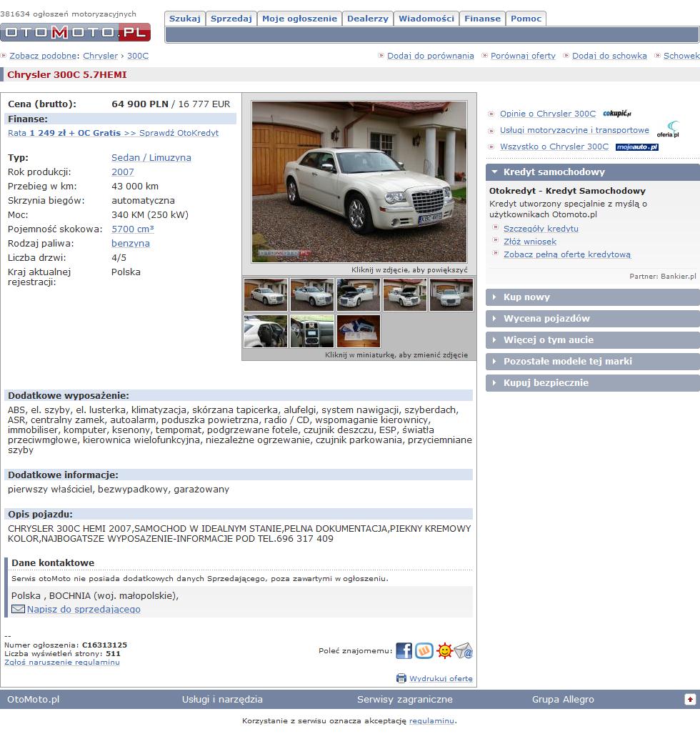The width and height of the screenshot is (700, 739).
Task: Select the second thumbnail in top row
Action: click(312, 294)
